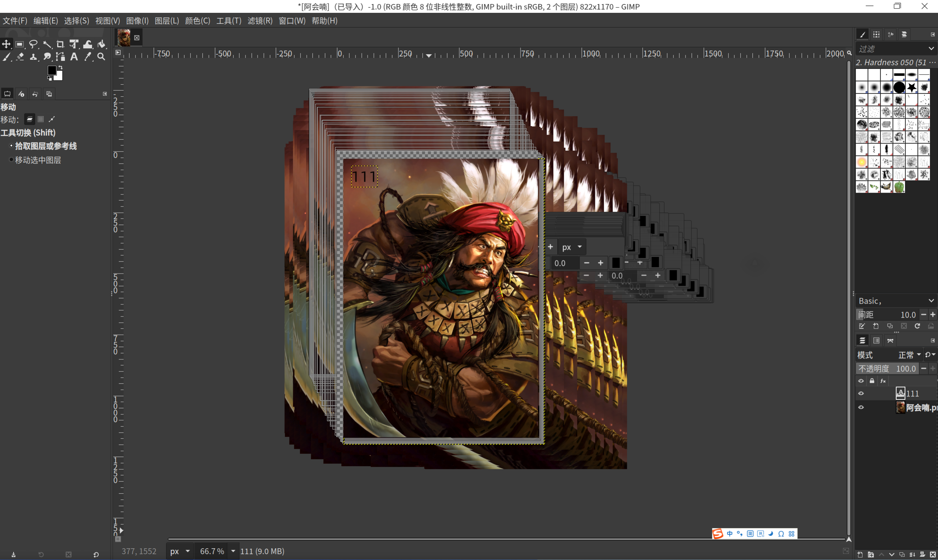Select the Free Select lasso tool
This screenshot has height=560, width=938.
[34, 44]
